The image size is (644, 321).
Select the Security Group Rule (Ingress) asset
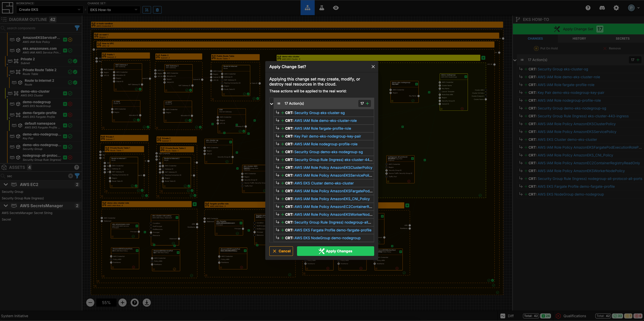[x=23, y=198]
